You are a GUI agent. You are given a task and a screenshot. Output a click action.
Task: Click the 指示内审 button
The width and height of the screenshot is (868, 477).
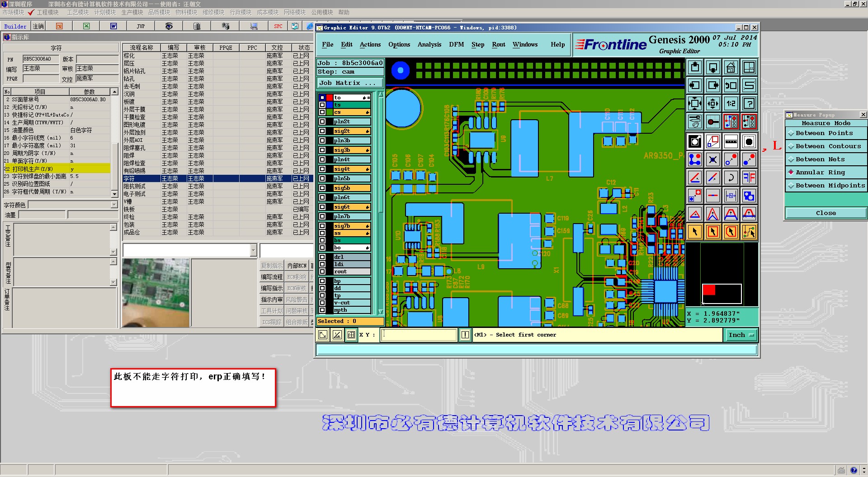[x=272, y=299]
